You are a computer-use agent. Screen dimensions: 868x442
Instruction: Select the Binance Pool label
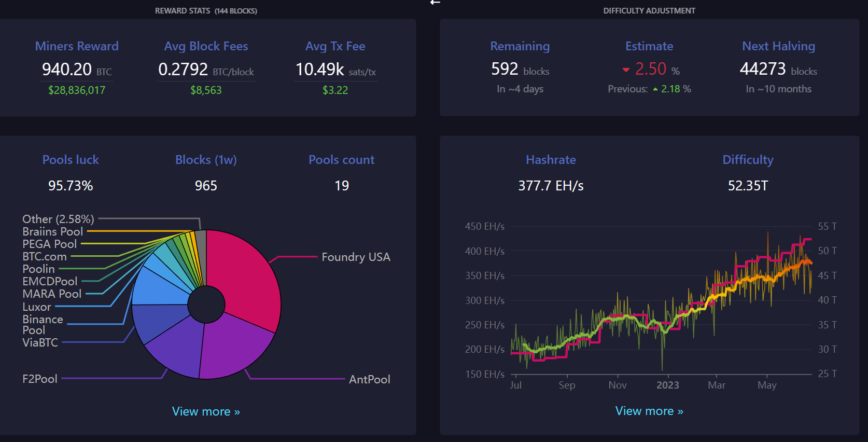tap(43, 325)
